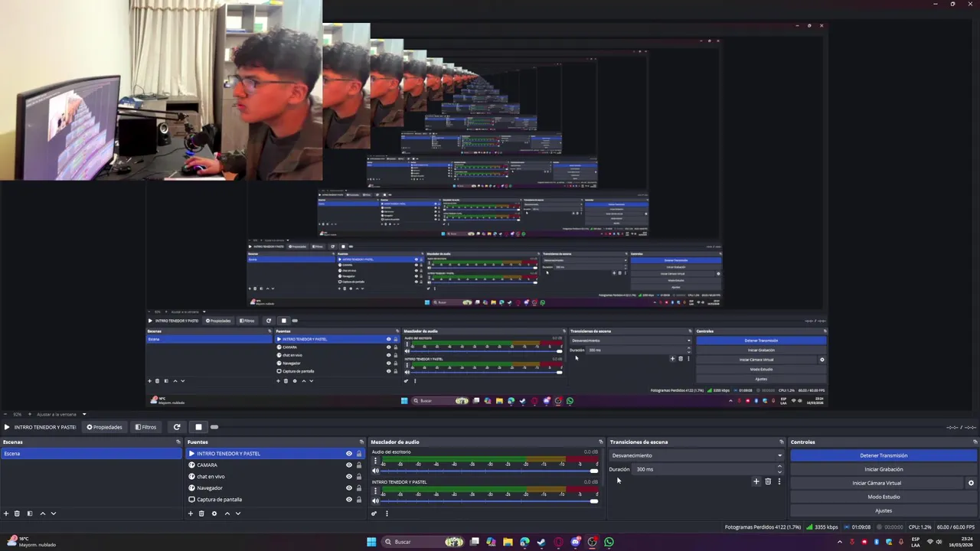Open source properties gear in Fuentes toolbar

[x=214, y=514]
